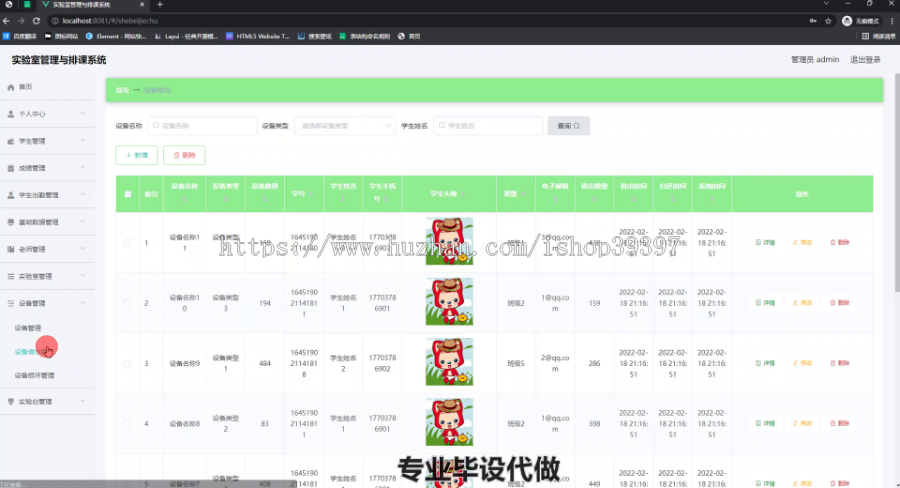Check the checkbox for row 4
This screenshot has height=488, width=900.
(x=127, y=424)
